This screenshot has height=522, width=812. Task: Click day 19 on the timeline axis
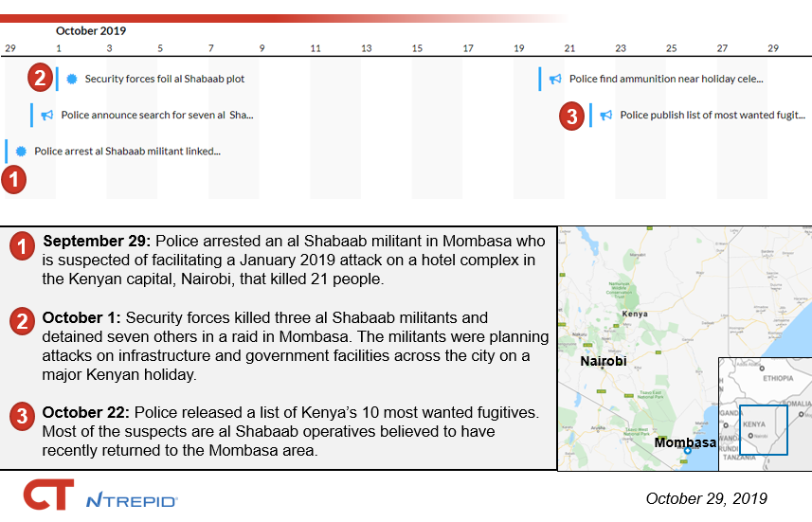pos(519,48)
